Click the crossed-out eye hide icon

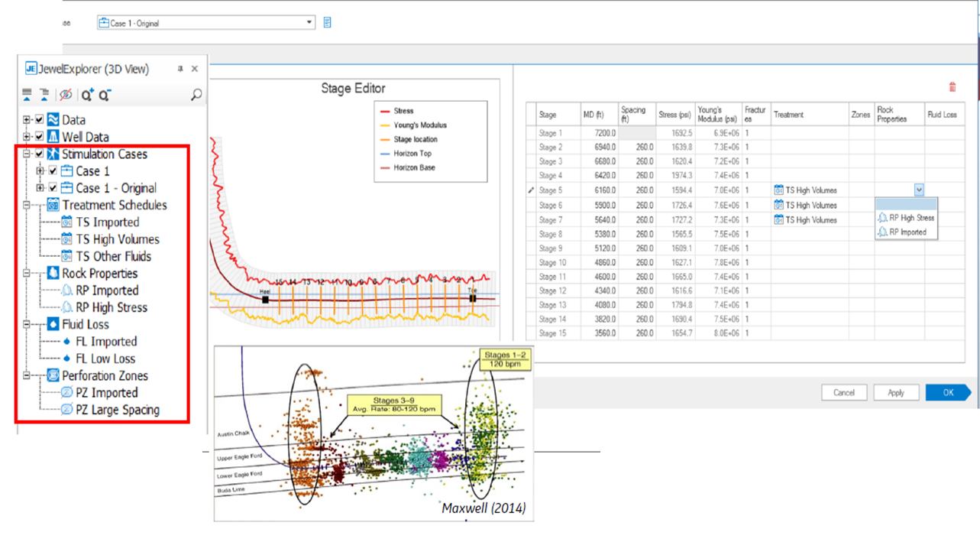pos(65,95)
